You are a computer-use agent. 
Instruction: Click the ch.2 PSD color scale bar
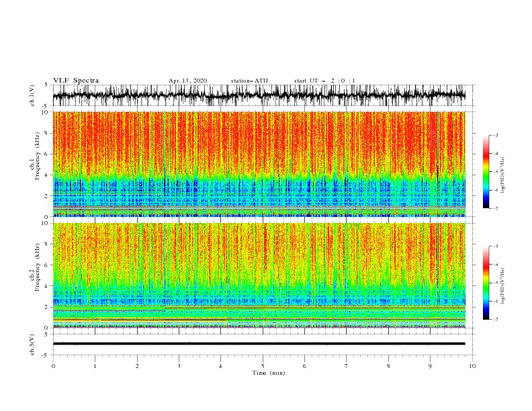click(x=486, y=283)
